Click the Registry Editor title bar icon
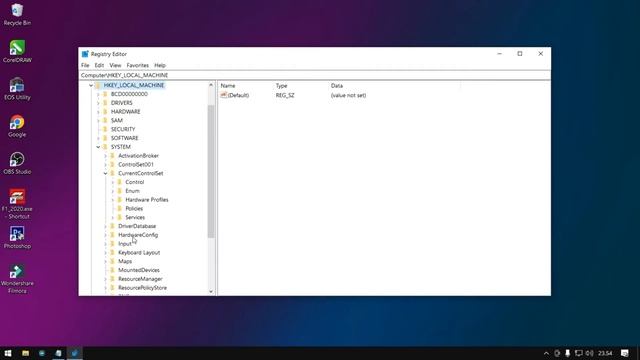Screen dimensions: 640x360 click(x=85, y=54)
